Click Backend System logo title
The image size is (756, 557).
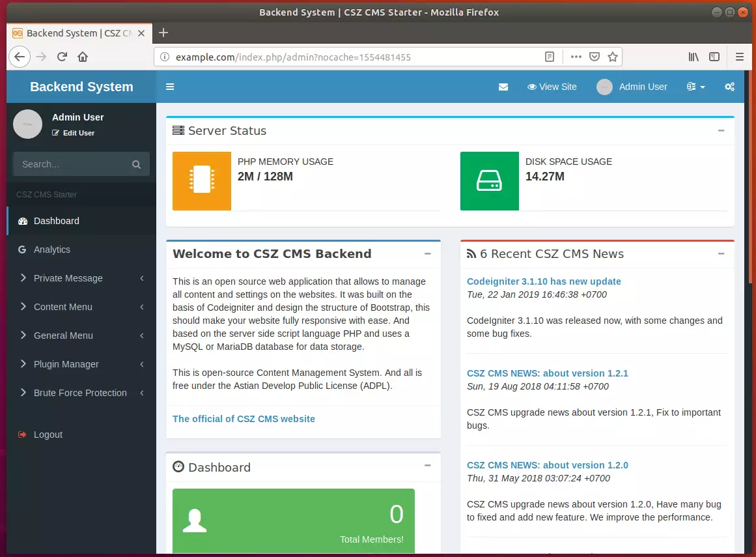pos(81,87)
